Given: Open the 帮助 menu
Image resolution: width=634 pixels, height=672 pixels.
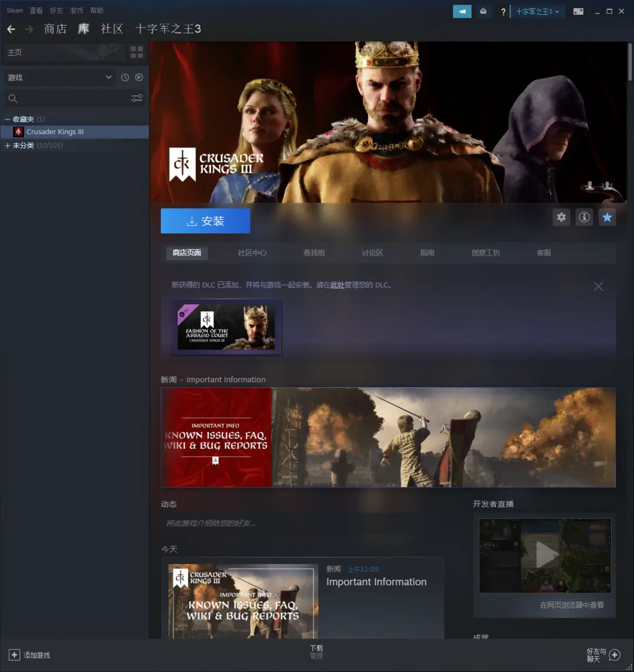Looking at the screenshot, I should click(x=96, y=11).
